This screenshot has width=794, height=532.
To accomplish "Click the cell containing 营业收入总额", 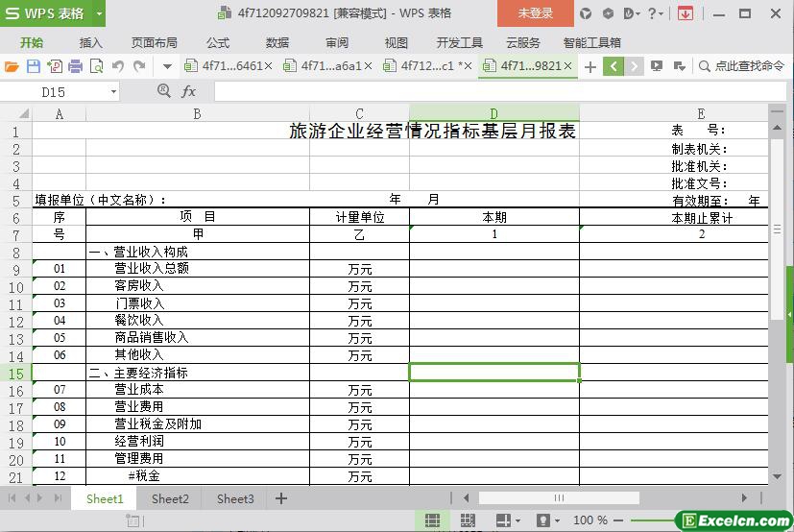I will 198,268.
